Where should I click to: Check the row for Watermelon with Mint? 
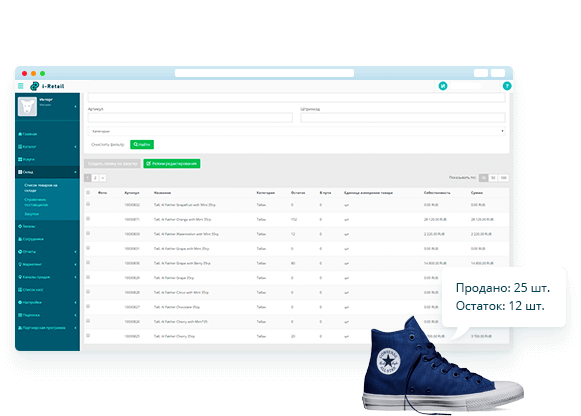pyautogui.click(x=88, y=233)
